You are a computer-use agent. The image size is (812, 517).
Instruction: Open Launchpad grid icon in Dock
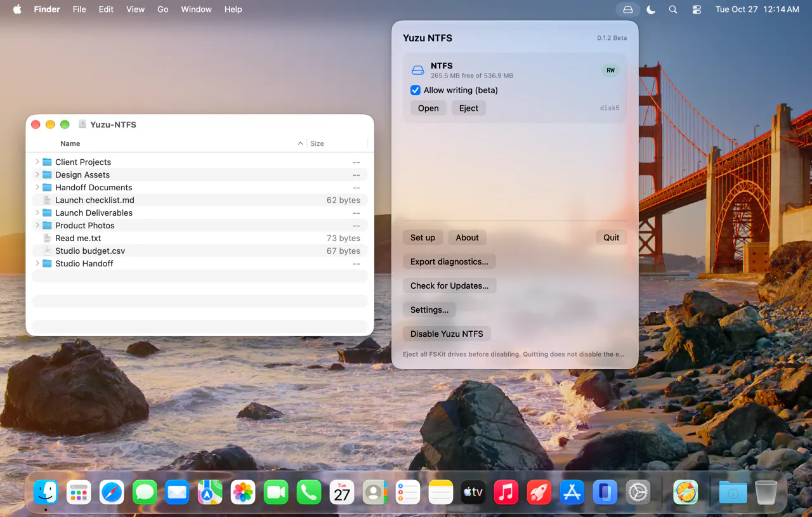coord(79,492)
